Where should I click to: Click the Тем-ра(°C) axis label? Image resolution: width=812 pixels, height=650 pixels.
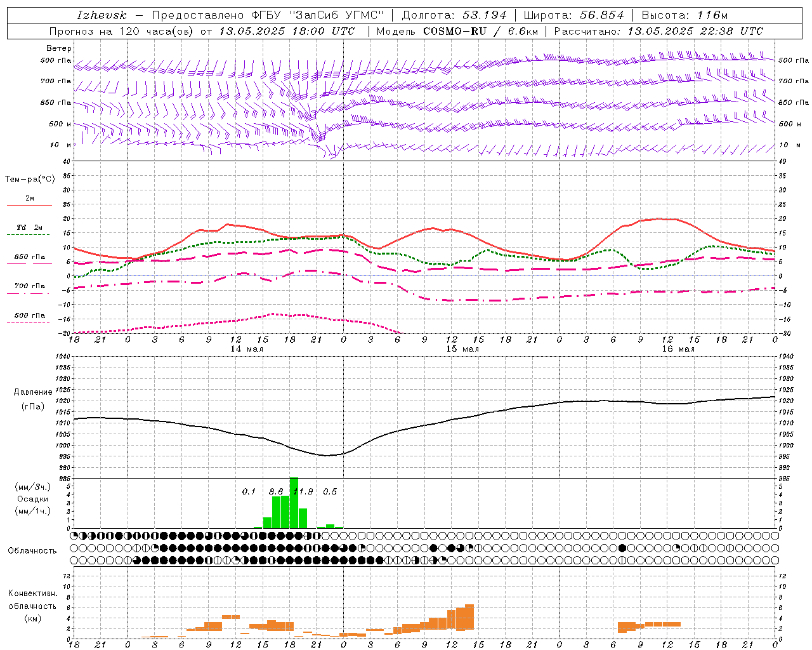[30, 180]
